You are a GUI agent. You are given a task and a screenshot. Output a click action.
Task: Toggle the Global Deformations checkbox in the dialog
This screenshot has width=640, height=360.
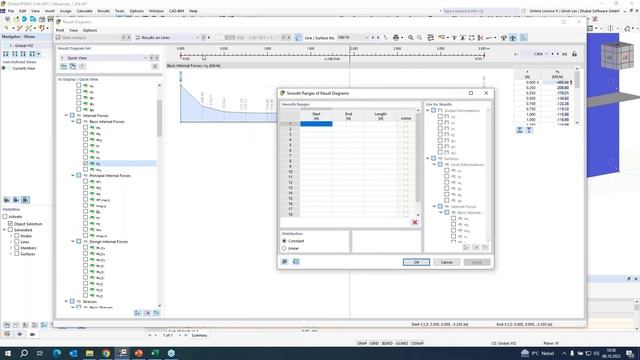click(x=434, y=111)
